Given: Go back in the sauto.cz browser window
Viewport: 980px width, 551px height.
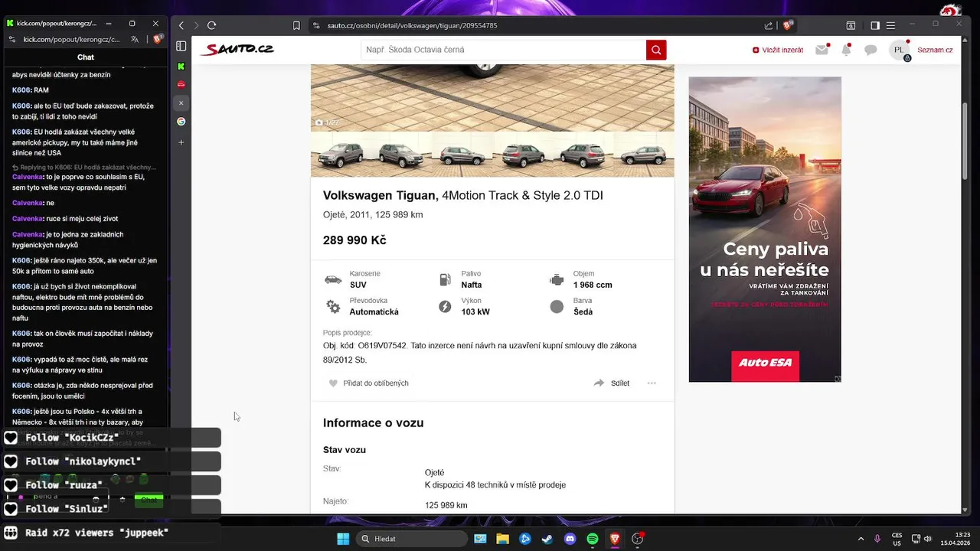Looking at the screenshot, I should click(181, 25).
